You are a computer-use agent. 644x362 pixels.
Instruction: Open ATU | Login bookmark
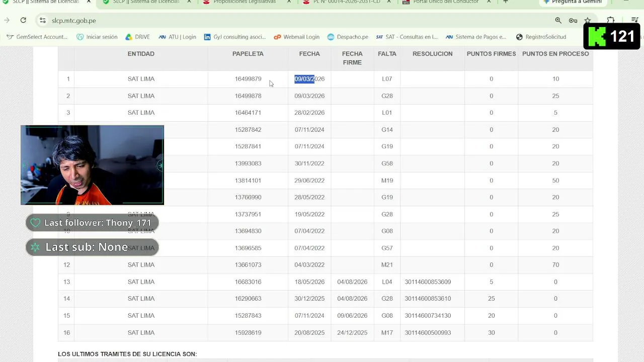click(x=177, y=37)
